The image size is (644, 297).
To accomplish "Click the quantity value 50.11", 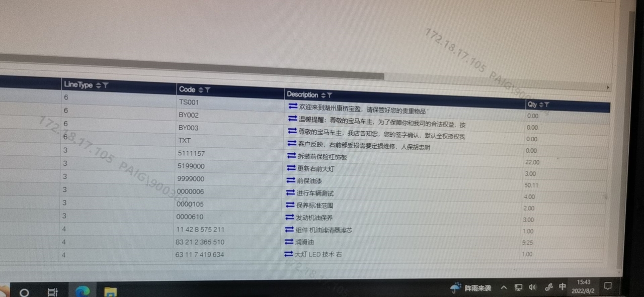I will [x=531, y=185].
